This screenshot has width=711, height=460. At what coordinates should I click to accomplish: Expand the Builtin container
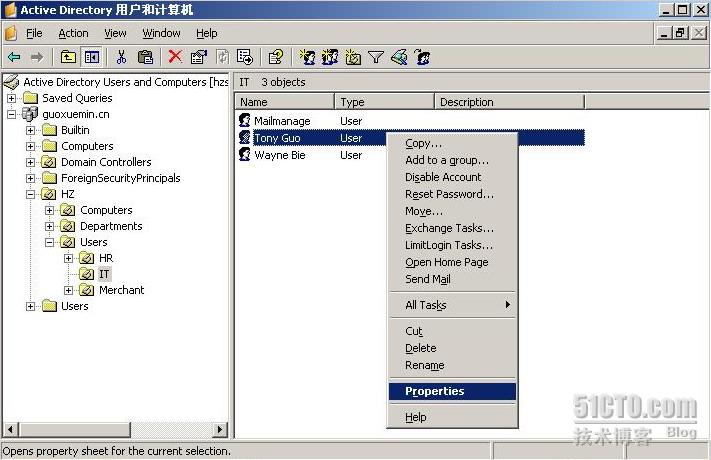[30, 130]
